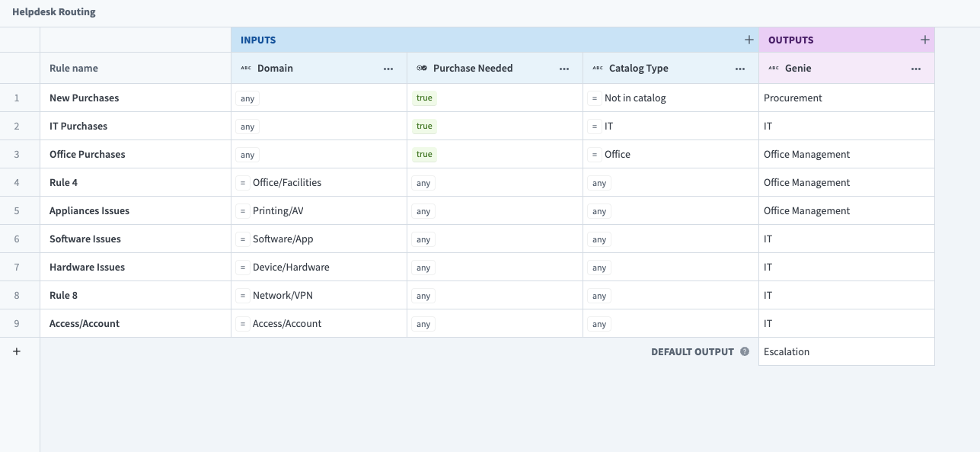The width and height of the screenshot is (980, 452).
Task: Click the Domain string type icon
Action: [x=246, y=69]
